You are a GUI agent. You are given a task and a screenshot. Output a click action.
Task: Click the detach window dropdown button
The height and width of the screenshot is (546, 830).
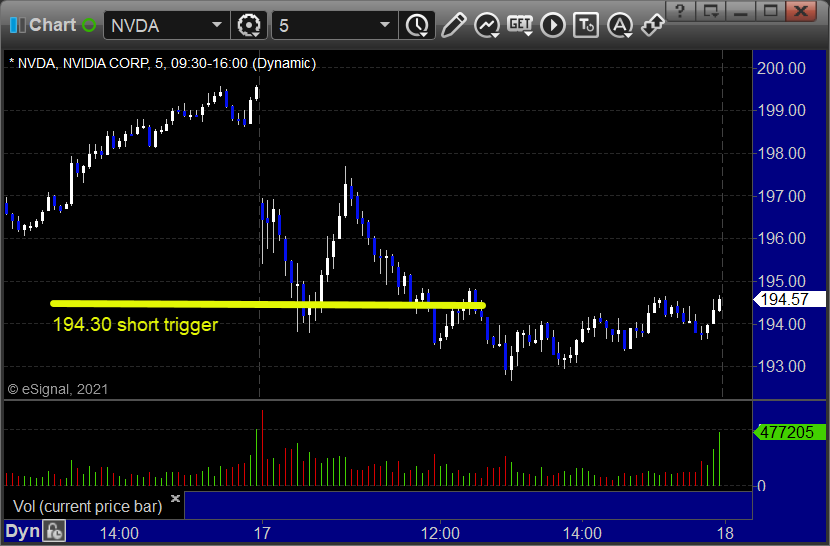(x=710, y=11)
